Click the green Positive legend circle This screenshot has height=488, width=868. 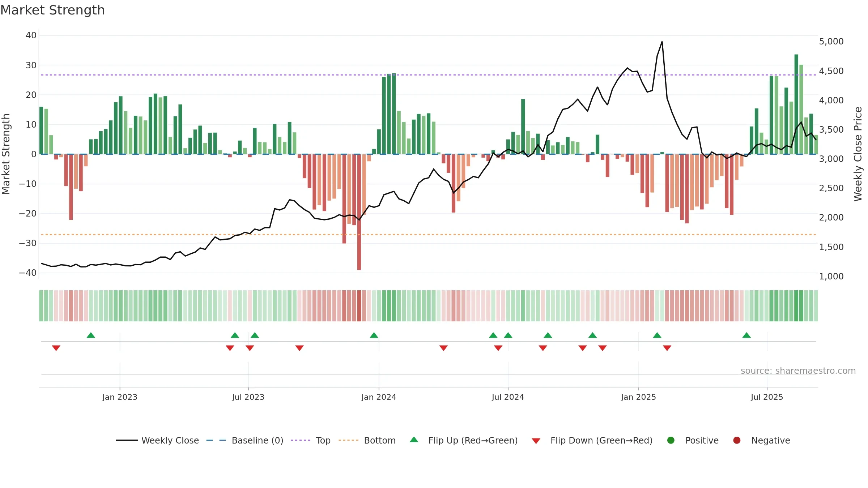pyautogui.click(x=671, y=440)
